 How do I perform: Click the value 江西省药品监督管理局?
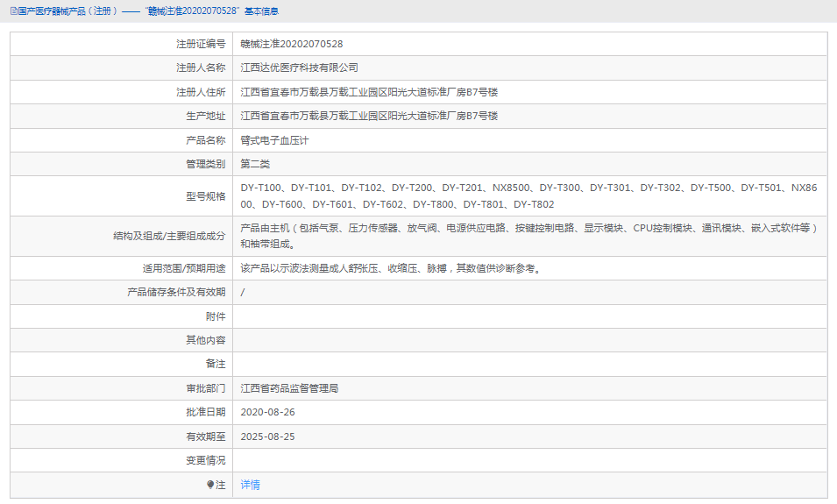pos(289,388)
